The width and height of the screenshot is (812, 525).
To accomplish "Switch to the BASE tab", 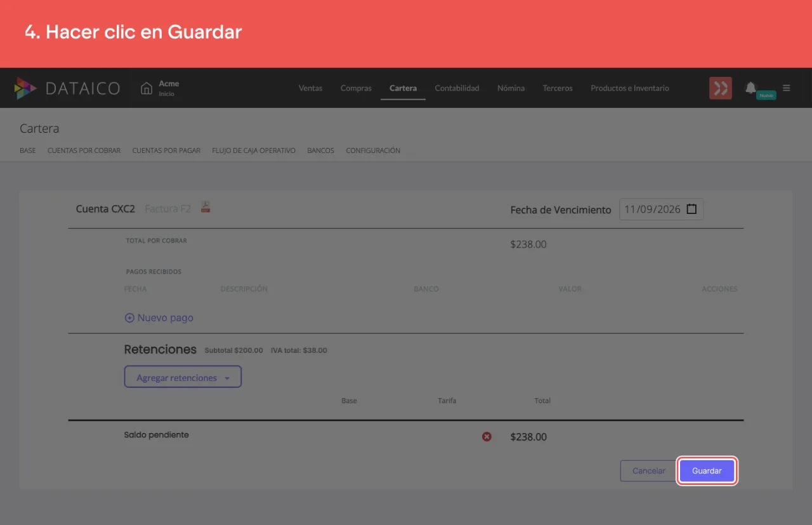I will tap(28, 151).
